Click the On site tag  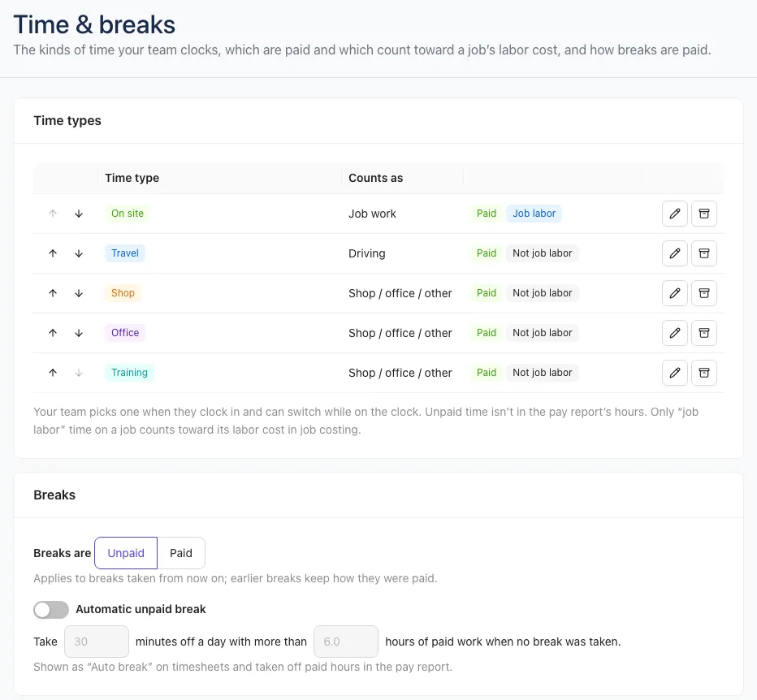pyautogui.click(x=128, y=214)
